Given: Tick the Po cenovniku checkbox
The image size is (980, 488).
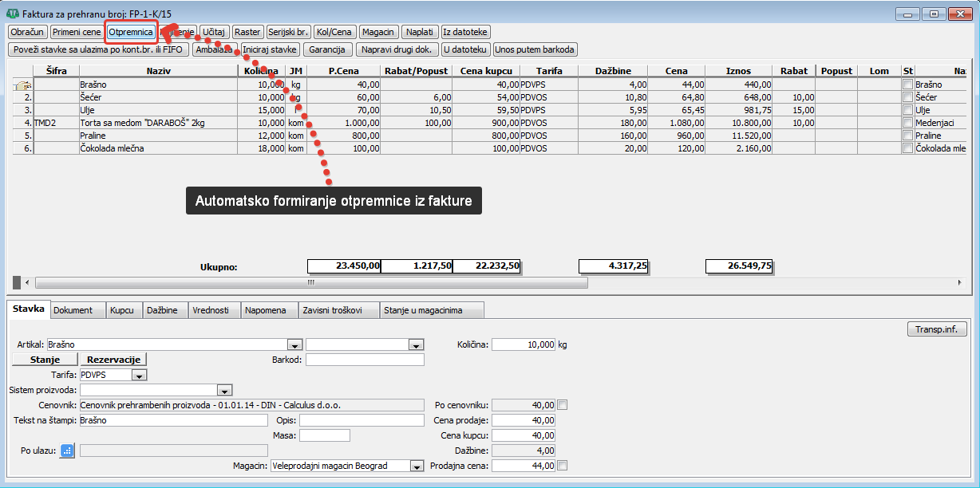Looking at the screenshot, I should (x=562, y=404).
